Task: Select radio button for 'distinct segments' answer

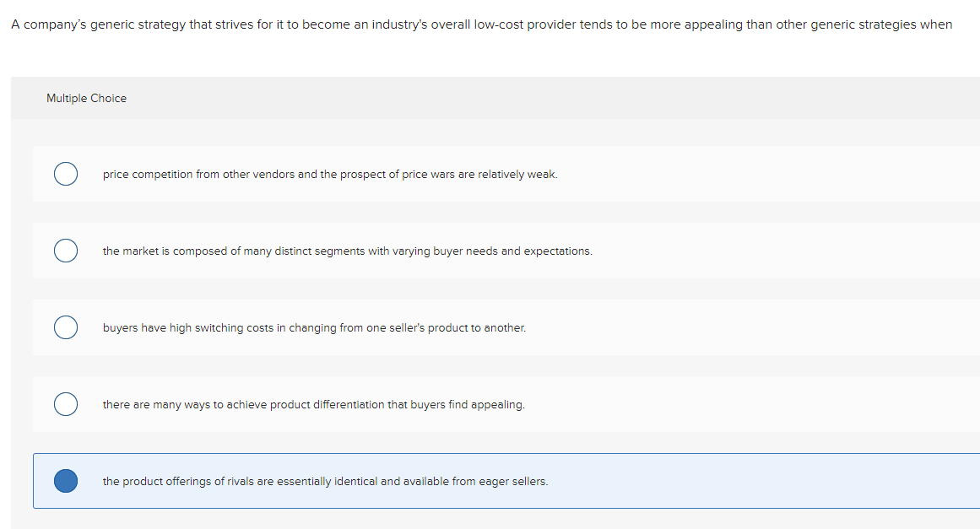Action: click(x=65, y=251)
